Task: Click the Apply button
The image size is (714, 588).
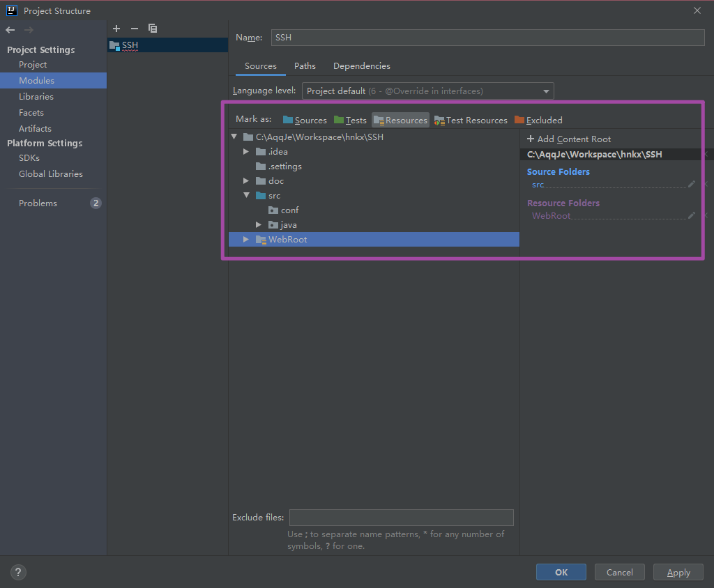Action: 678,572
